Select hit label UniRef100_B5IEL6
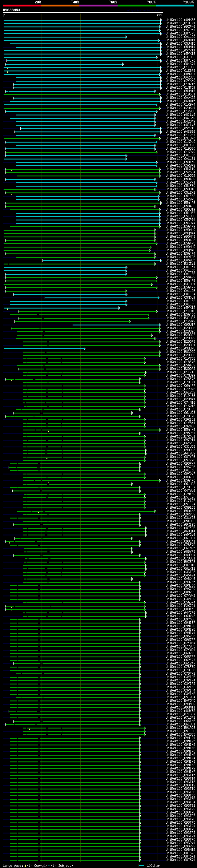The image size is (197, 868). click(180, 731)
